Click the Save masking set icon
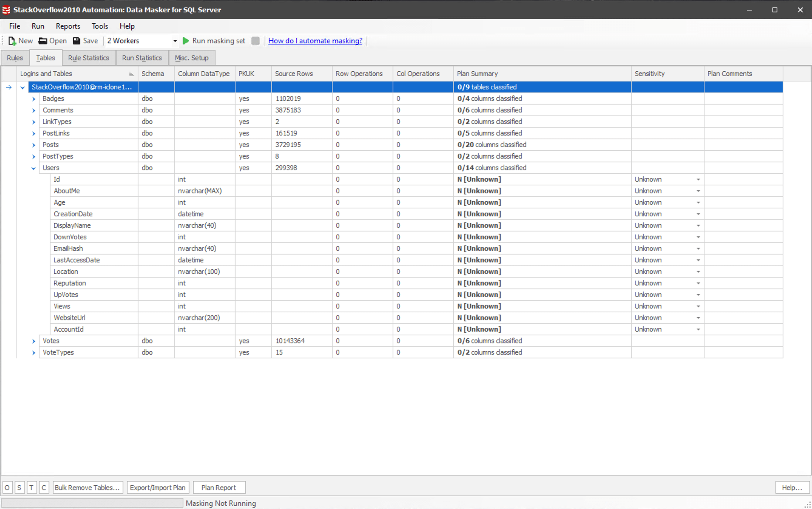Image resolution: width=812 pixels, height=509 pixels. tap(76, 40)
